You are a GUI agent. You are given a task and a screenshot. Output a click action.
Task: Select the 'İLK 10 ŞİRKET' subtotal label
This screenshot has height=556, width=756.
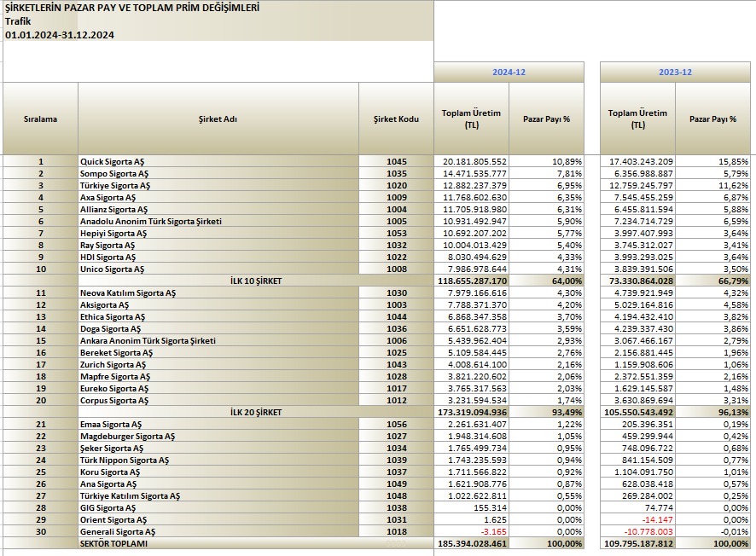click(255, 281)
